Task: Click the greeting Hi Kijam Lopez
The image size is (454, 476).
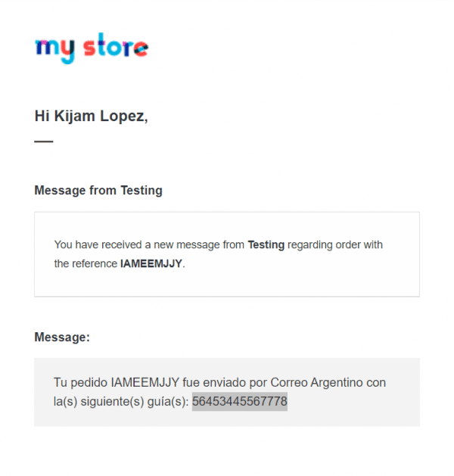Action: 91,117
